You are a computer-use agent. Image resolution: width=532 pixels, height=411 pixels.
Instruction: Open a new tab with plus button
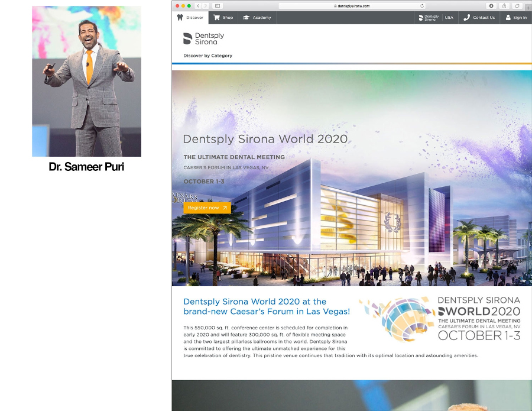tap(528, 8)
